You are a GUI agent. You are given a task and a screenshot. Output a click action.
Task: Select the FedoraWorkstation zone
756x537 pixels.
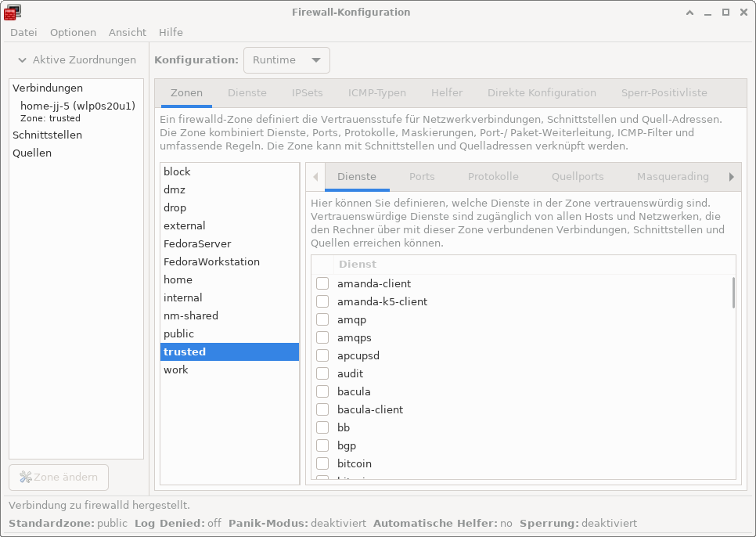tap(211, 261)
